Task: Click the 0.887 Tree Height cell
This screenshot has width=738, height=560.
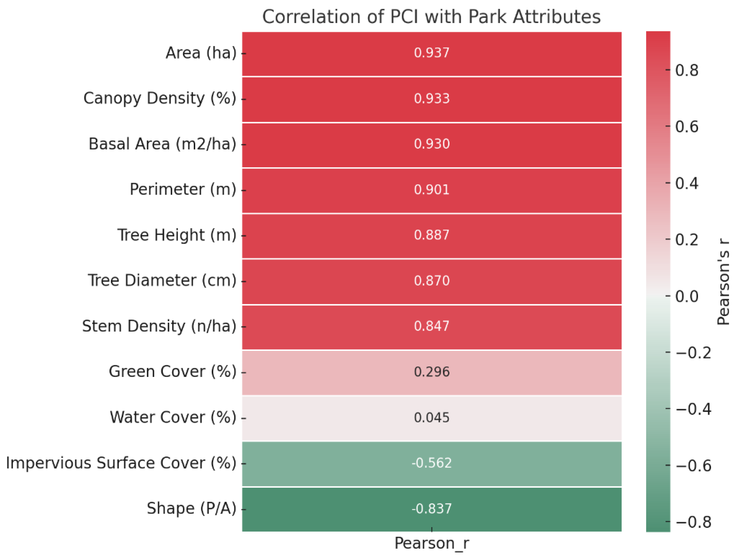Action: click(432, 235)
